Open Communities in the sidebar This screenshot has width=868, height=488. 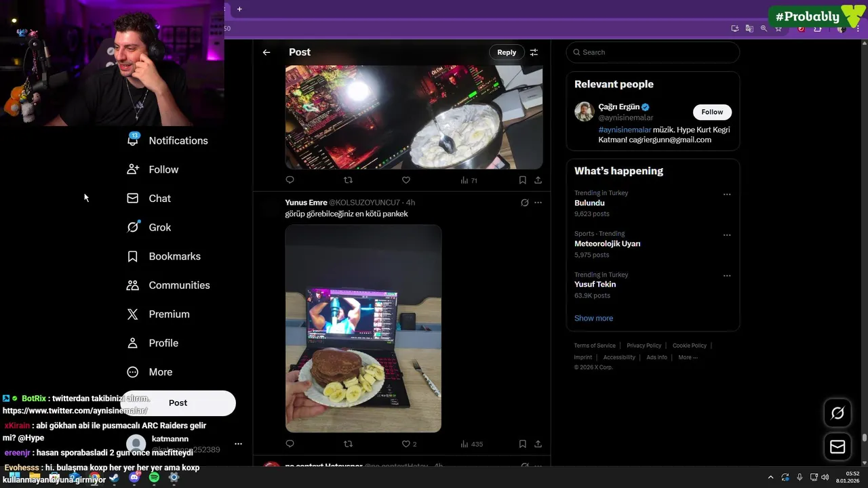coord(168,285)
